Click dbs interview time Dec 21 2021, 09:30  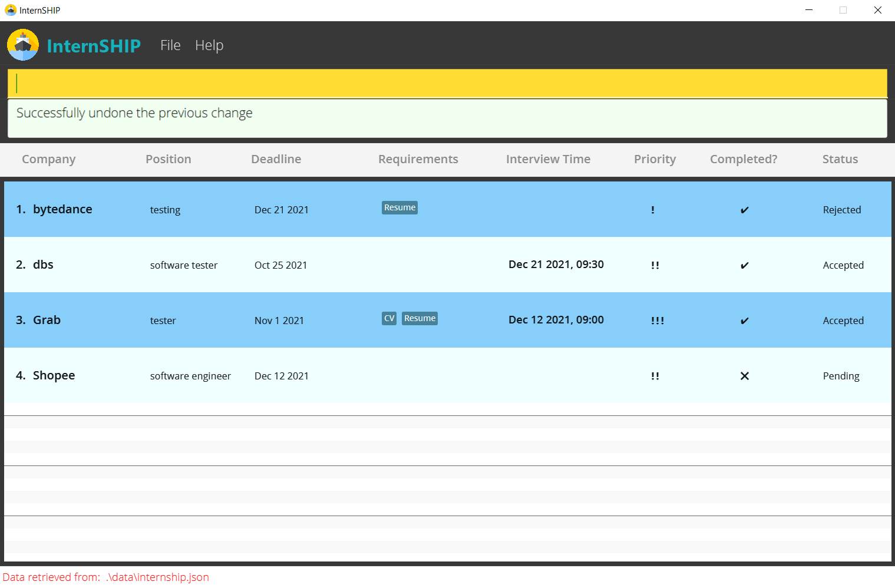click(556, 265)
